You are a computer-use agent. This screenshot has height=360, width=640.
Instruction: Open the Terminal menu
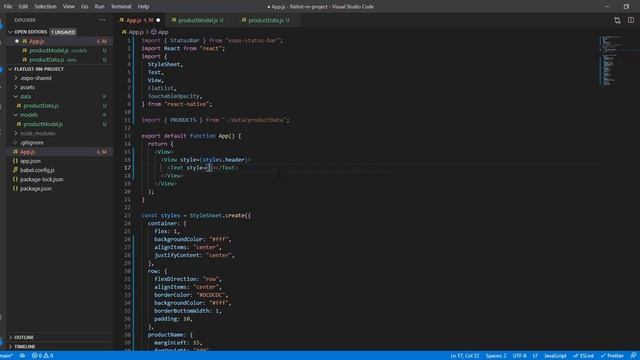[121, 7]
